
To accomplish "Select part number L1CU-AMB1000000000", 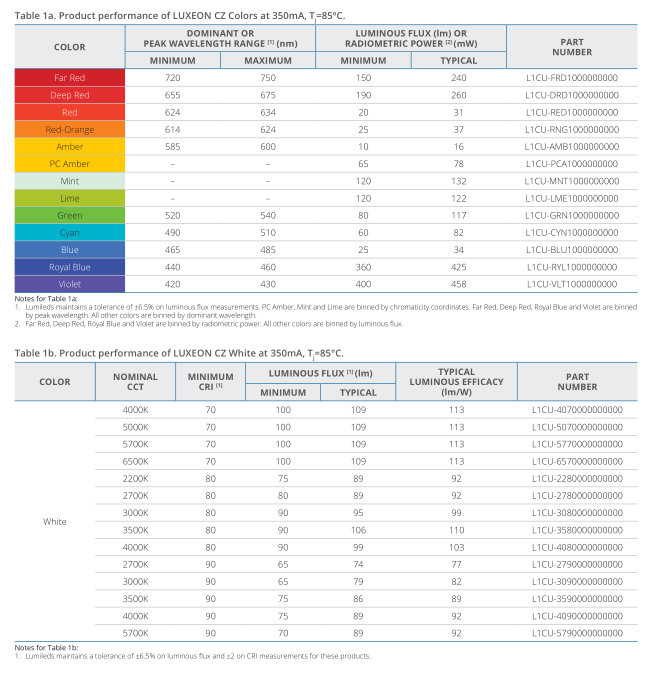I will [x=572, y=147].
